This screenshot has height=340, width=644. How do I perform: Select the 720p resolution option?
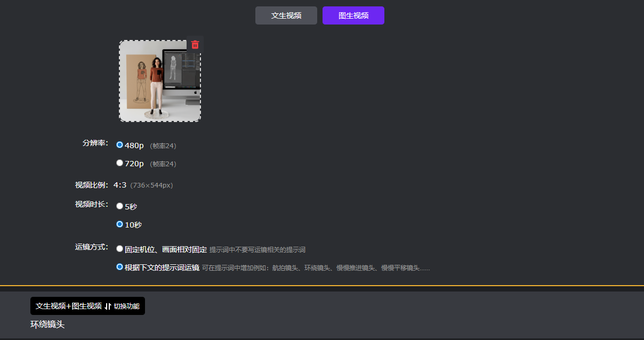119,163
